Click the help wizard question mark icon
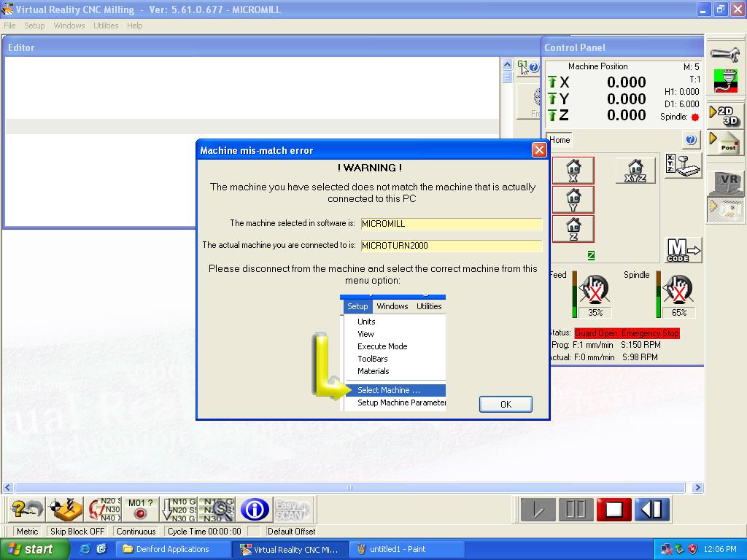 coord(27,510)
